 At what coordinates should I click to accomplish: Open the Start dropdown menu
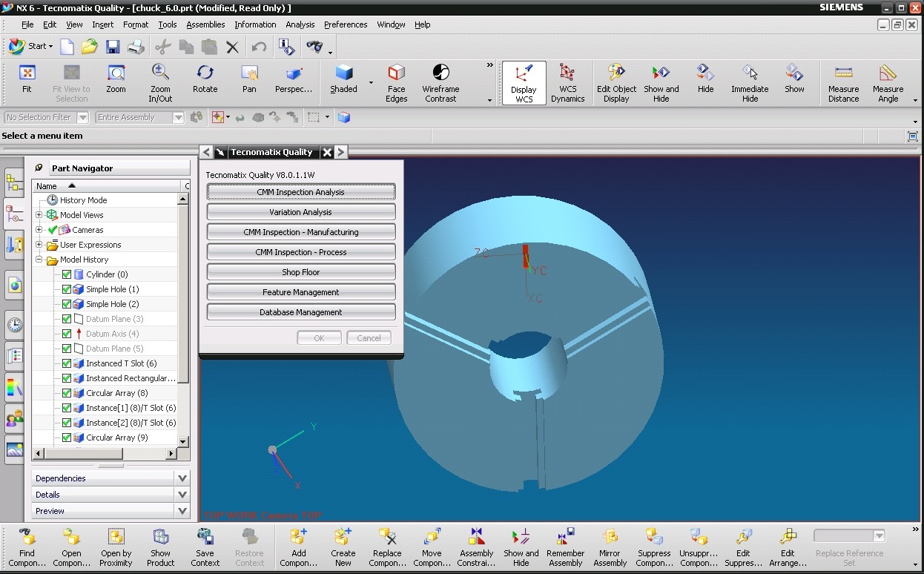(x=30, y=46)
